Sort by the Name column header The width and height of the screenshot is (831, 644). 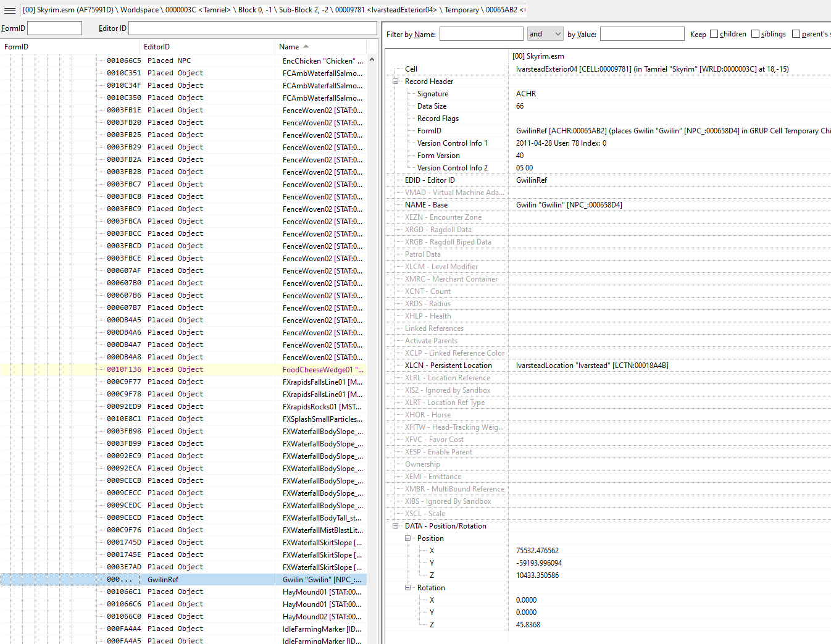click(x=320, y=47)
